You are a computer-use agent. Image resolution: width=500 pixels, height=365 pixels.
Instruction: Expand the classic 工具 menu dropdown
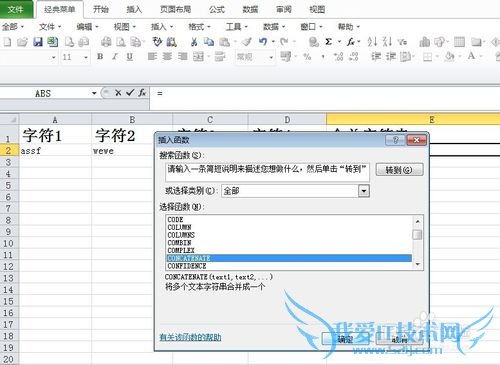[237, 27]
